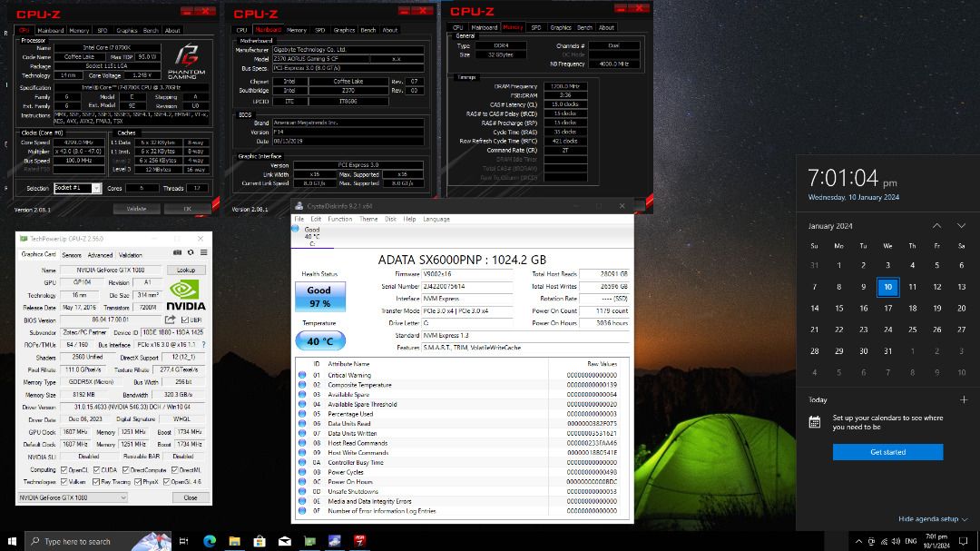Switch to GPU-Z via its taskbar icon
The width and height of the screenshot is (980, 551).
pyautogui.click(x=310, y=541)
